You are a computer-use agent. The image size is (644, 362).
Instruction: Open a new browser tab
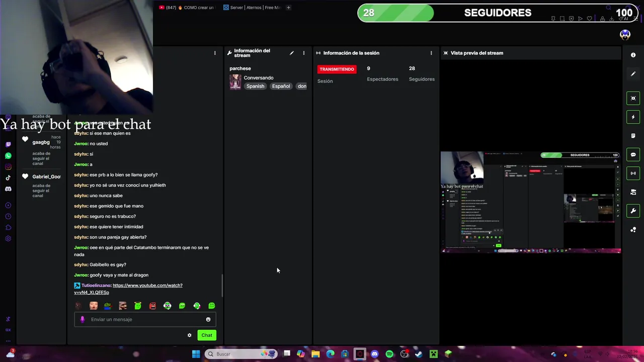(288, 8)
